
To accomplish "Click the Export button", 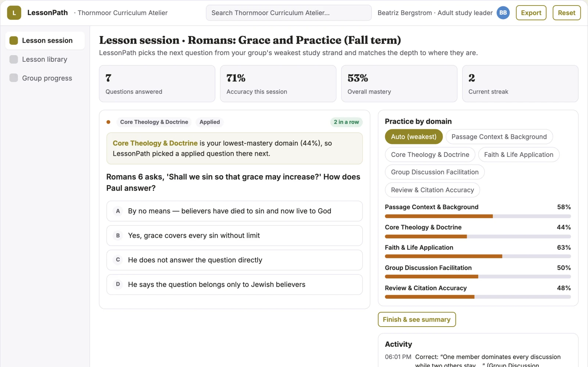I will 531,13.
